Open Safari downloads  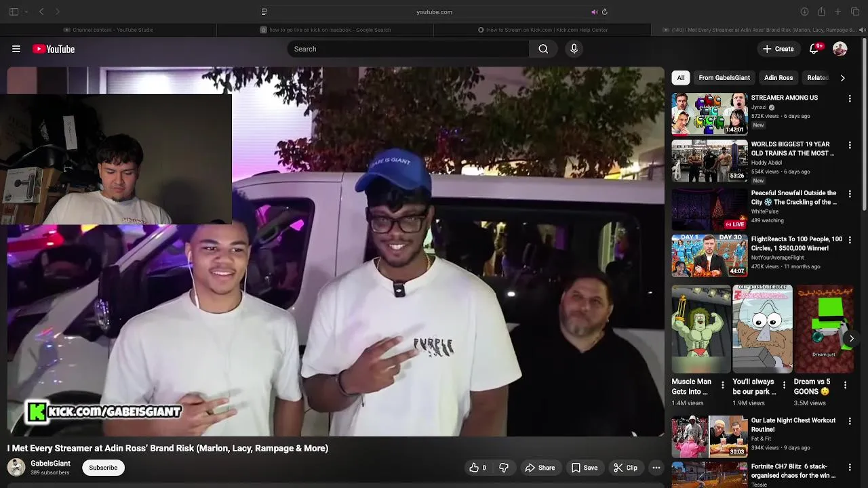[x=804, y=12]
